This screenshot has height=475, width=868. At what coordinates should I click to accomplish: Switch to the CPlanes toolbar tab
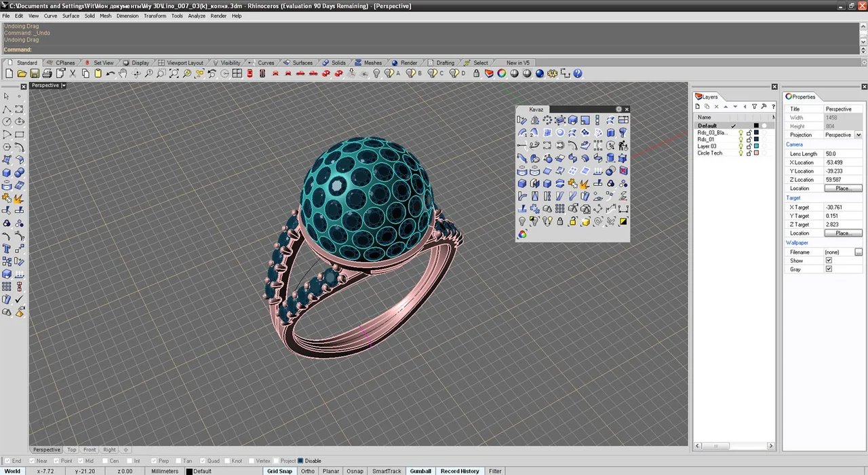click(65, 62)
